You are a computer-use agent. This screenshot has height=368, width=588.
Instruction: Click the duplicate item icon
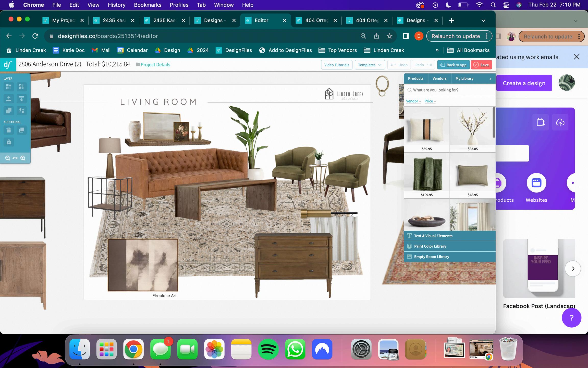coord(22,130)
